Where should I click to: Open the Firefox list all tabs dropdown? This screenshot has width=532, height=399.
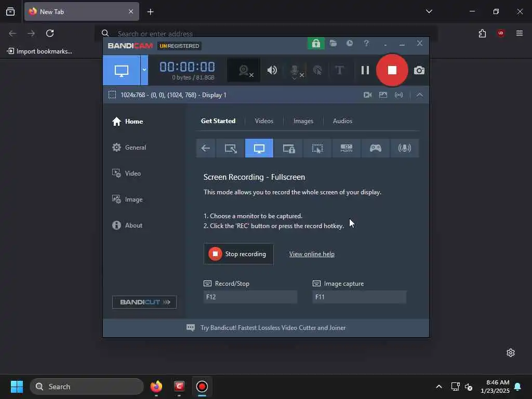point(429,11)
